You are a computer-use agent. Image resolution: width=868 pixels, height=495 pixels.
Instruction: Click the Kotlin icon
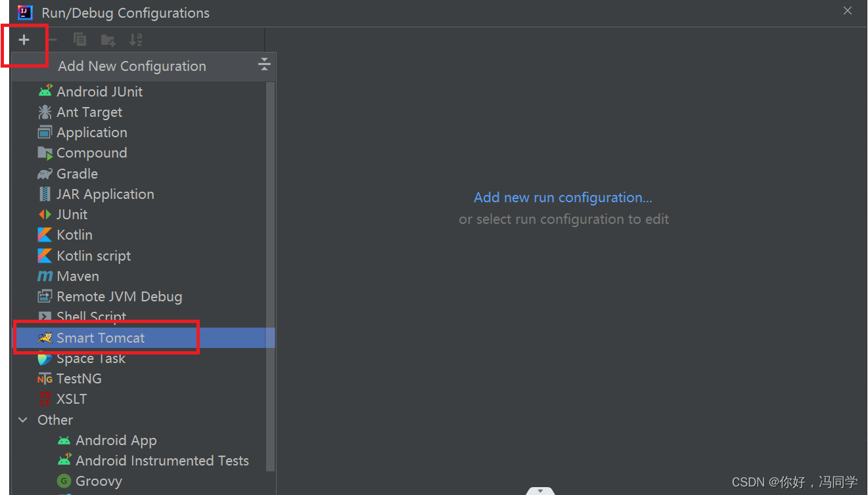pyautogui.click(x=45, y=235)
